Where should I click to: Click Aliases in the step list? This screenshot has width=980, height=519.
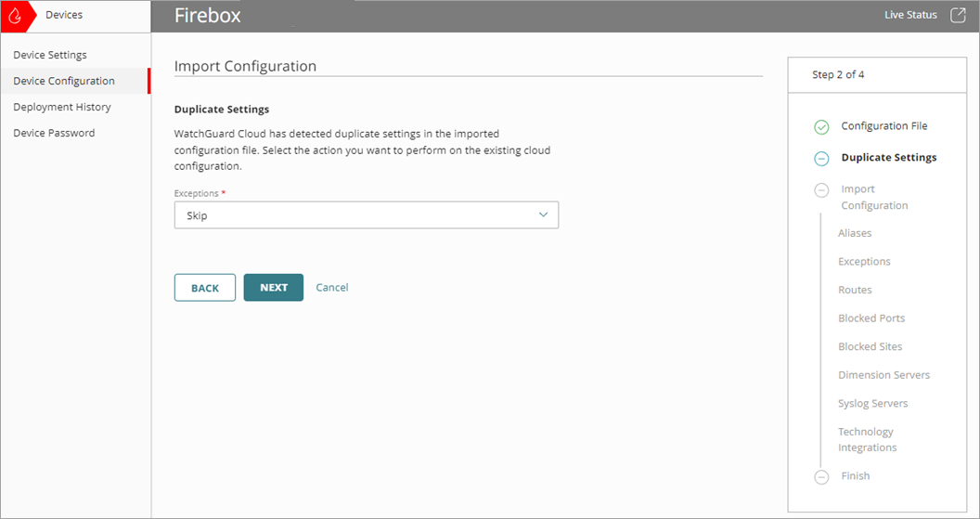[855, 233]
